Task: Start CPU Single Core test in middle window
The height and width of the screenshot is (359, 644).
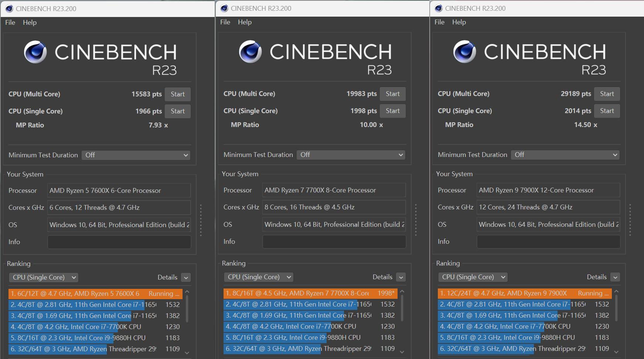Action: 393,111
